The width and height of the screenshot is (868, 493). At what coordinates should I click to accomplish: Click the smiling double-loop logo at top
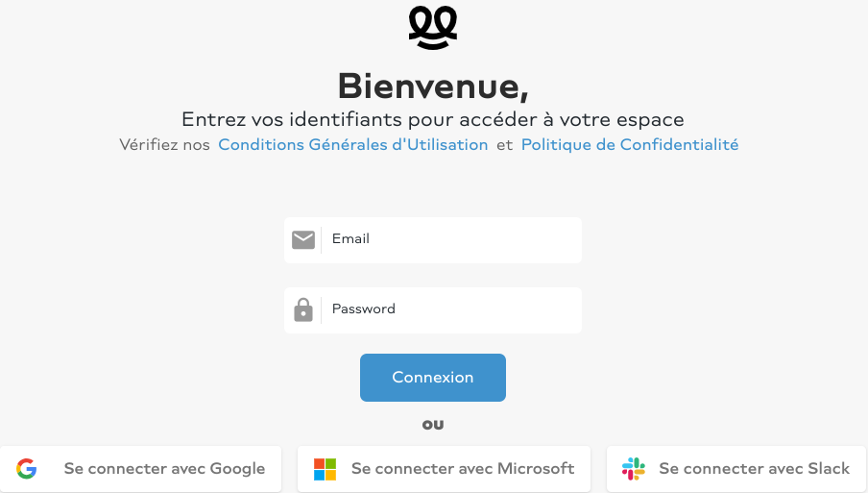[433, 28]
